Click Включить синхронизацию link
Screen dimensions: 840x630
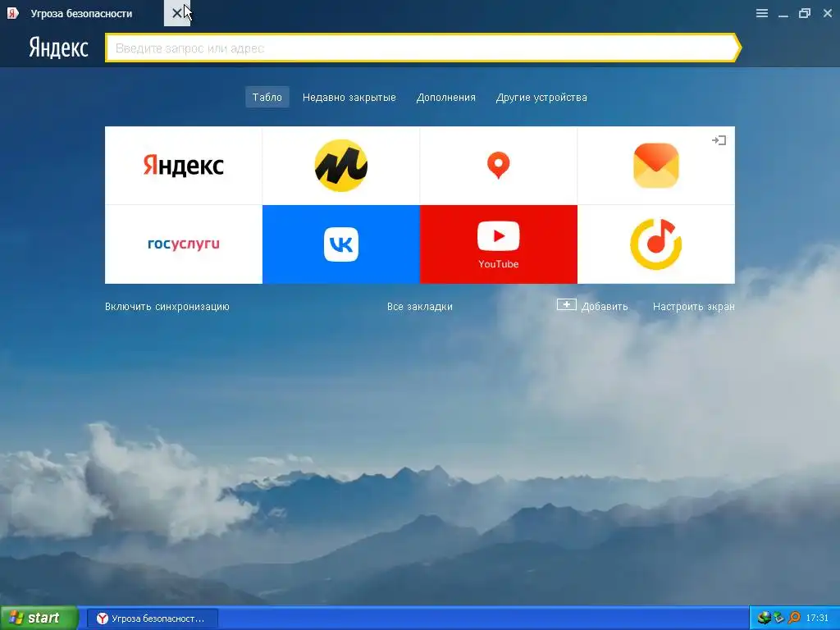pos(167,307)
